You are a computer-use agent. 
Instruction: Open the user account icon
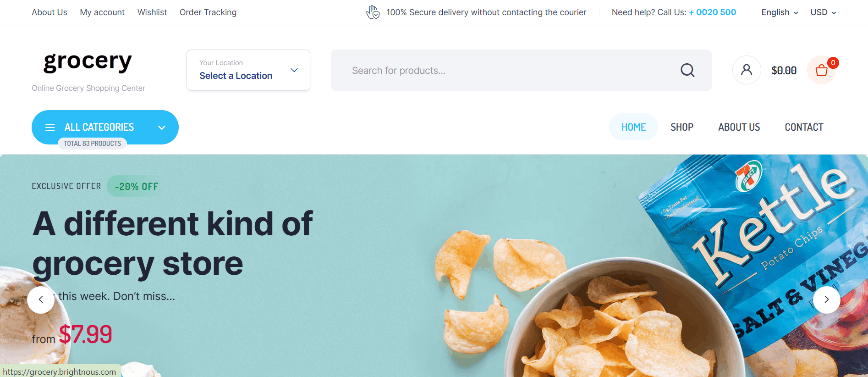(x=747, y=70)
